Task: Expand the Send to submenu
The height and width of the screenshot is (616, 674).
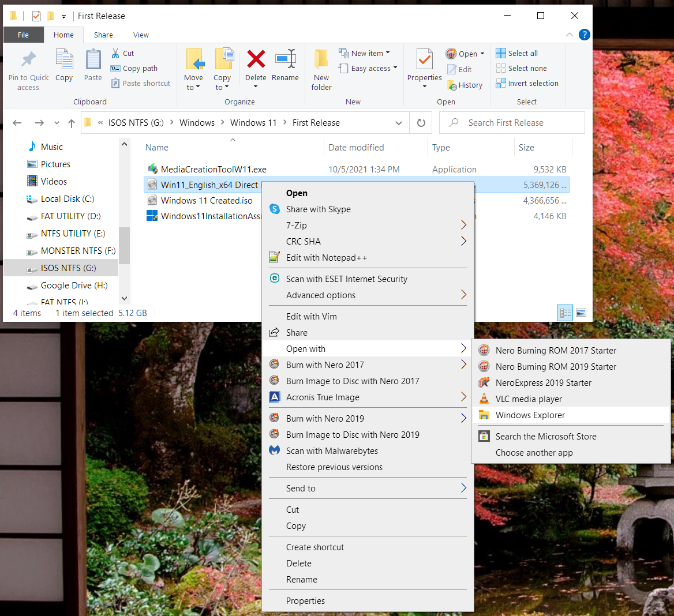Action: 368,489
